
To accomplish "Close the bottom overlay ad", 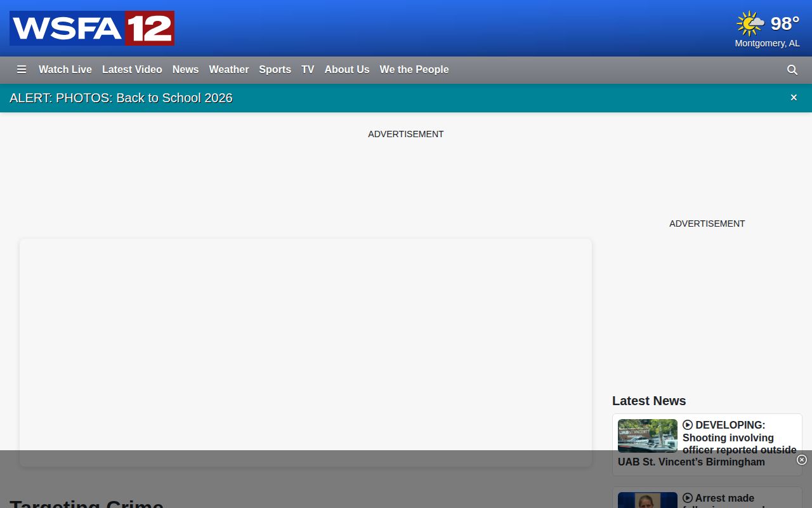I will [x=802, y=460].
